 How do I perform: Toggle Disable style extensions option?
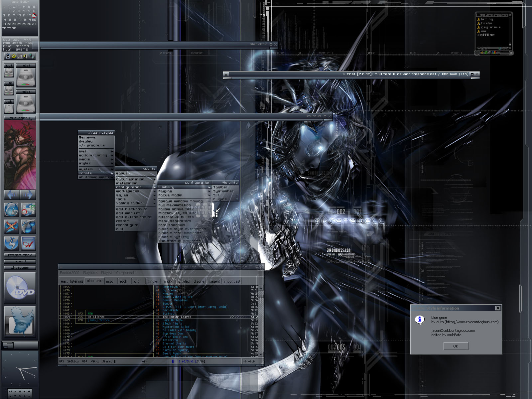(185, 229)
